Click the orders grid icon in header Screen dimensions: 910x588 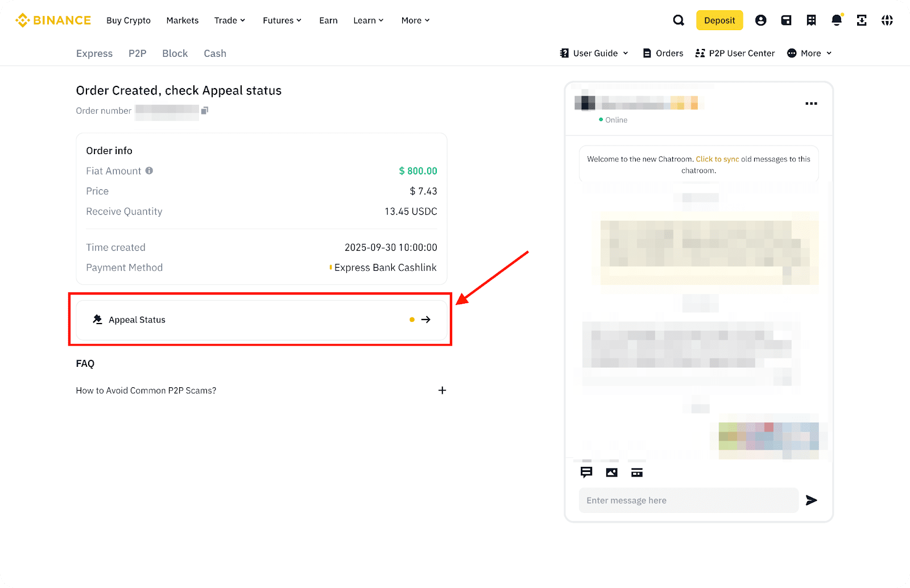coord(812,20)
